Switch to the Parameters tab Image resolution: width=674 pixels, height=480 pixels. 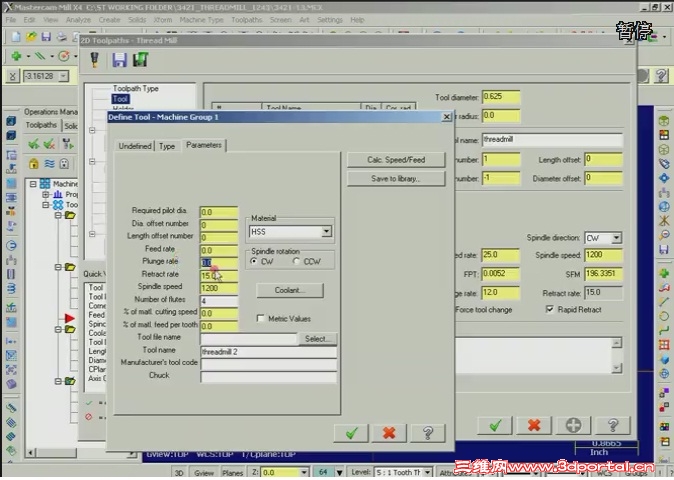204,145
